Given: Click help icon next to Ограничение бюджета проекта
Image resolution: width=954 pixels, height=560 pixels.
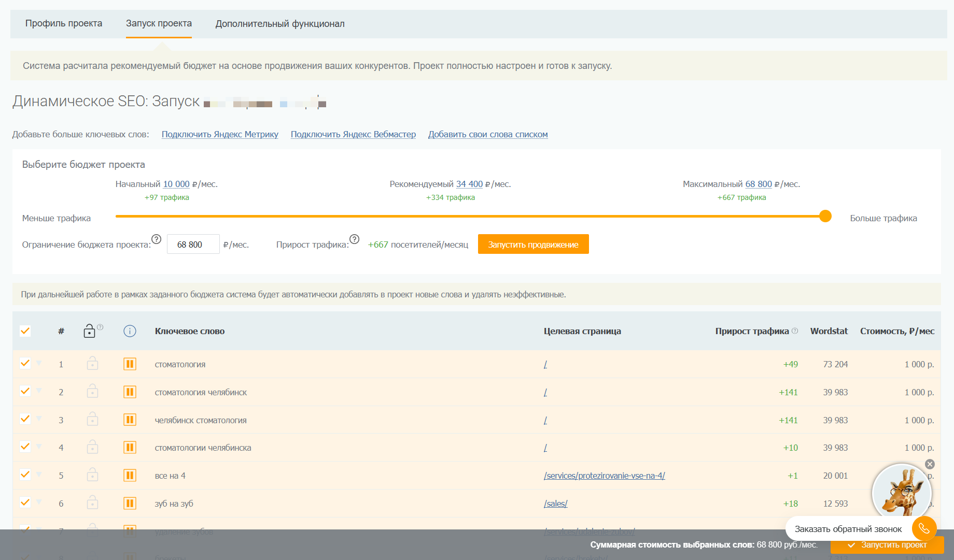Looking at the screenshot, I should click(157, 239).
